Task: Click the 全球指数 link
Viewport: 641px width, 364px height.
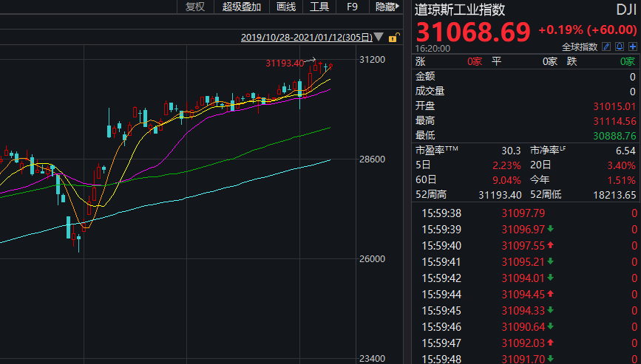Action: [580, 47]
